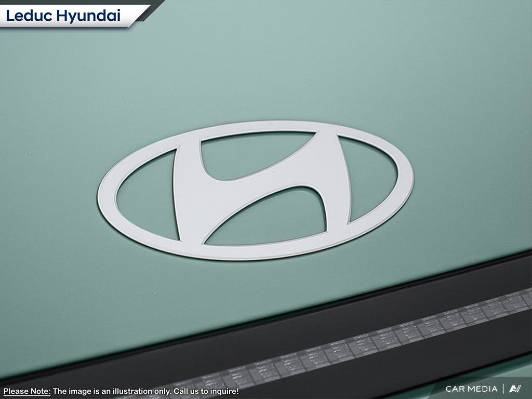Viewport: 532px width, 399px height.
Task: Click 'Call us to inquire!' text
Action: coord(206,391)
